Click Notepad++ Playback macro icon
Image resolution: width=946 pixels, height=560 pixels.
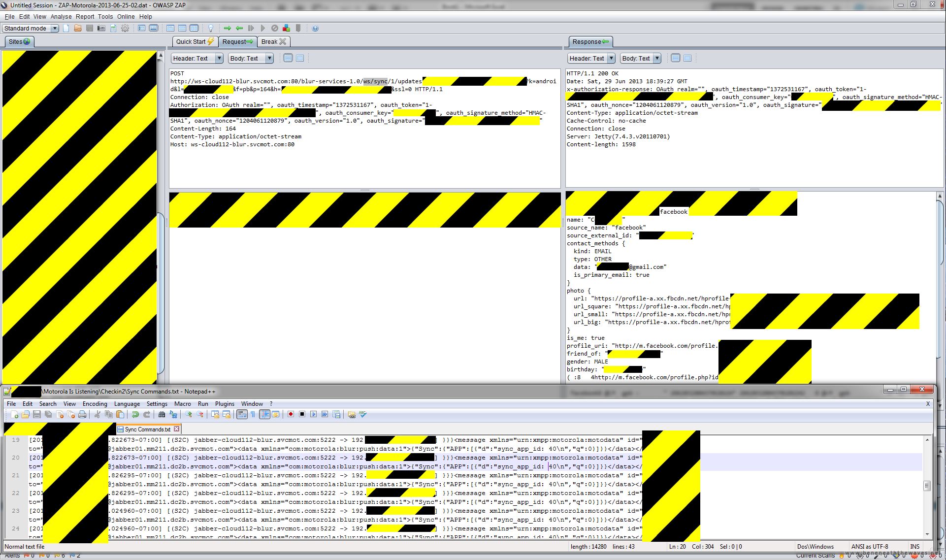[313, 415]
